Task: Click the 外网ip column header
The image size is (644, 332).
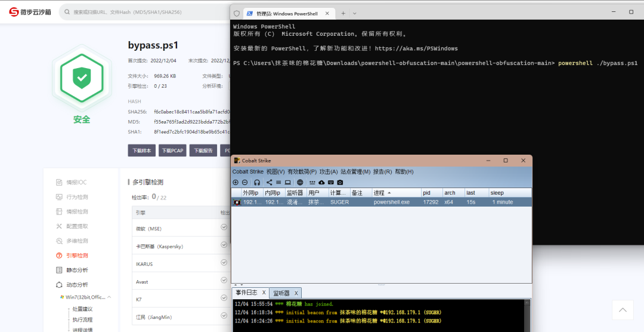Action: [x=252, y=192]
